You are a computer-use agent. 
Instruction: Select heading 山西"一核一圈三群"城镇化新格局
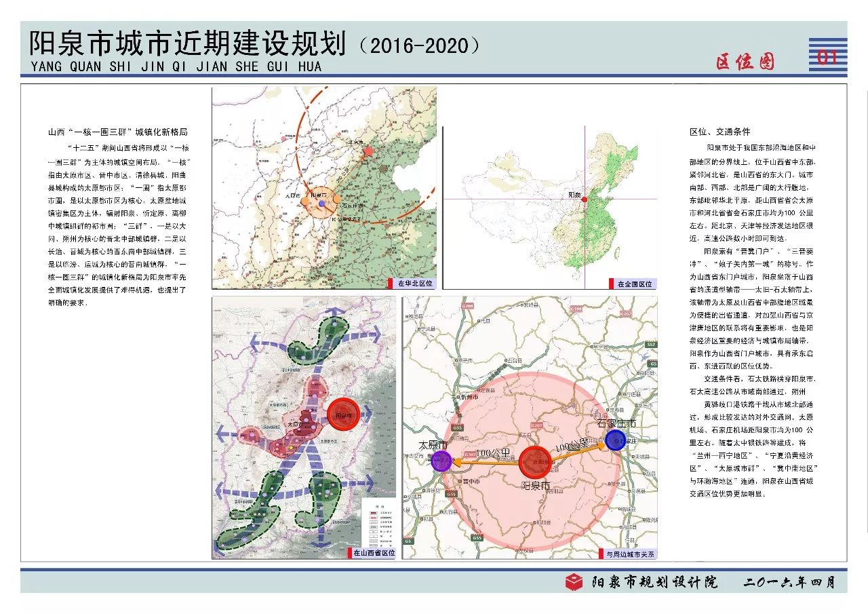[117, 132]
